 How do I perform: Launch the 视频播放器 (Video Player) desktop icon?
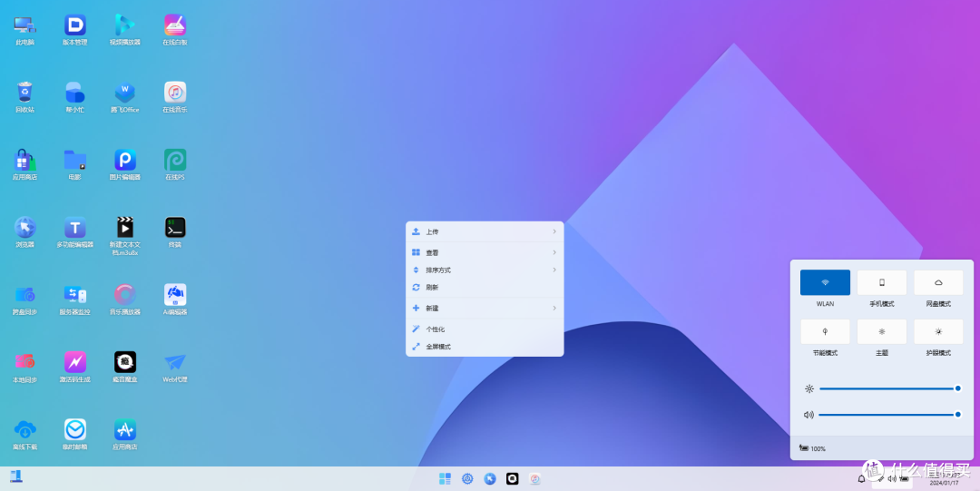pos(125,25)
